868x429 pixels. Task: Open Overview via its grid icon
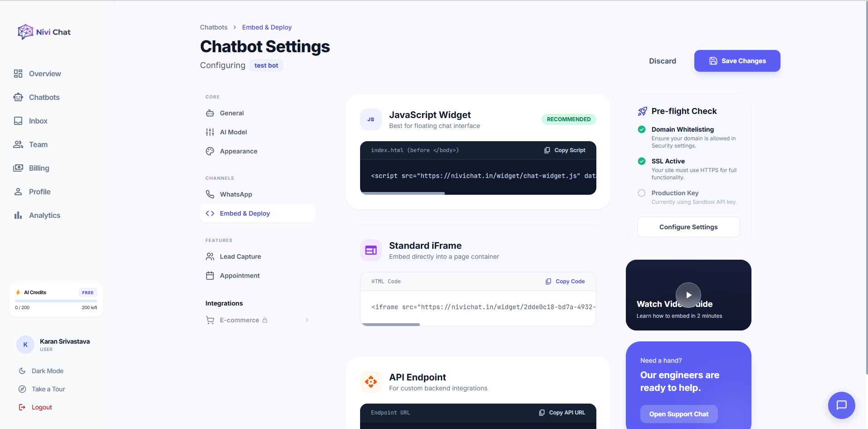tap(18, 74)
